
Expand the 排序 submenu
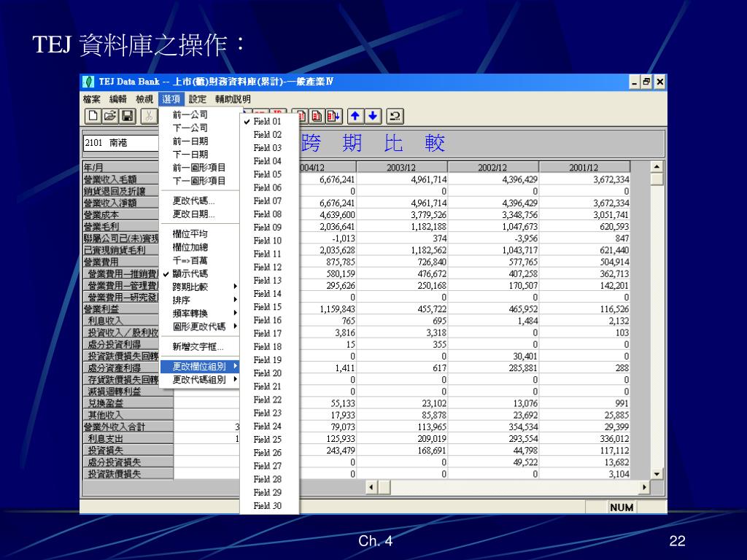click(x=199, y=300)
